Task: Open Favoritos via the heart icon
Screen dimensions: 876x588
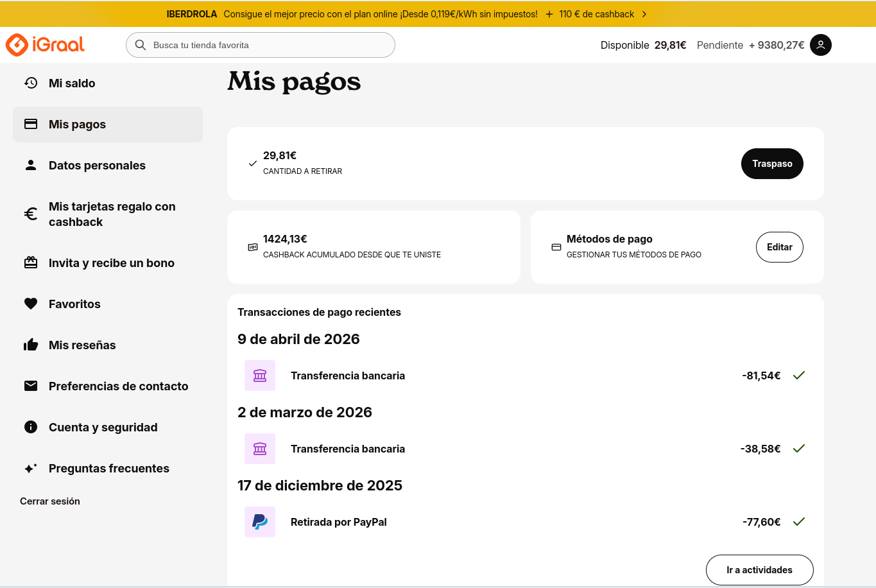Action: click(30, 304)
